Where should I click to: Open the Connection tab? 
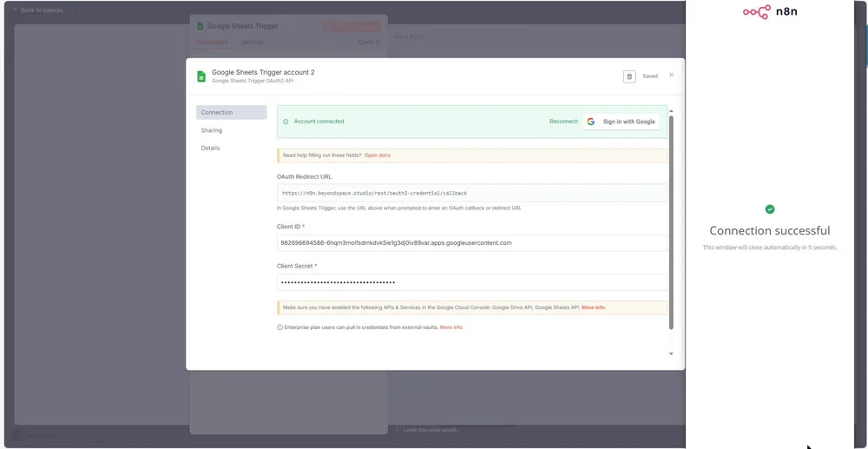click(x=232, y=112)
